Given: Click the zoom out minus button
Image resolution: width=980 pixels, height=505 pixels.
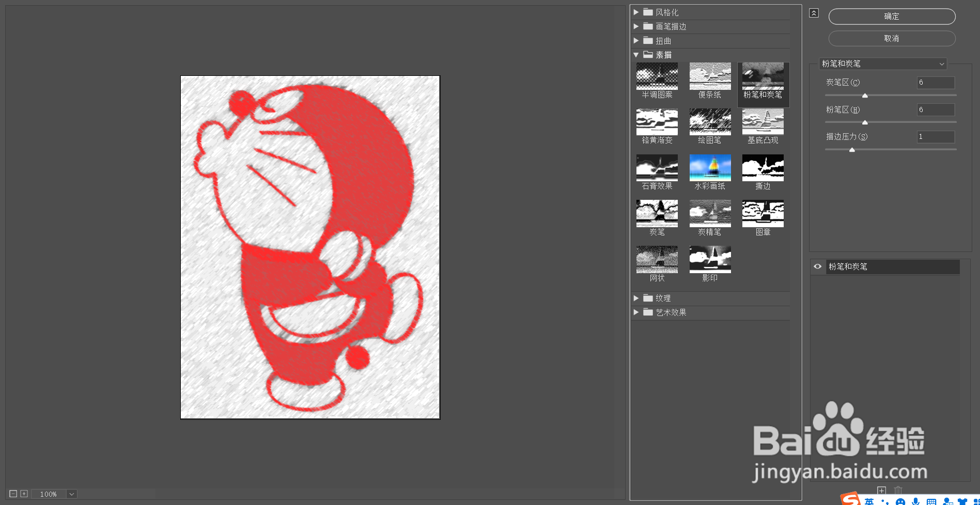Looking at the screenshot, I should coord(13,494).
